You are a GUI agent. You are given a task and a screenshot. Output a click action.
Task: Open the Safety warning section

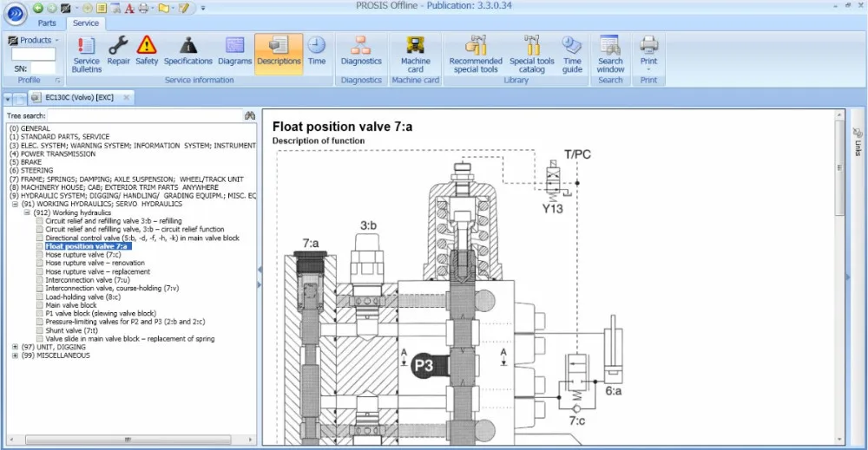(x=147, y=51)
